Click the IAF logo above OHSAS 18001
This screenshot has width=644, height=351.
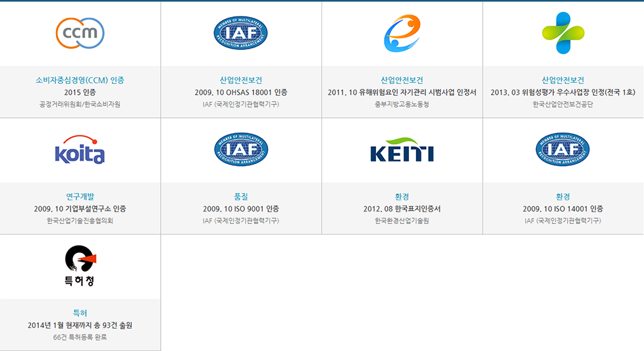[241, 33]
